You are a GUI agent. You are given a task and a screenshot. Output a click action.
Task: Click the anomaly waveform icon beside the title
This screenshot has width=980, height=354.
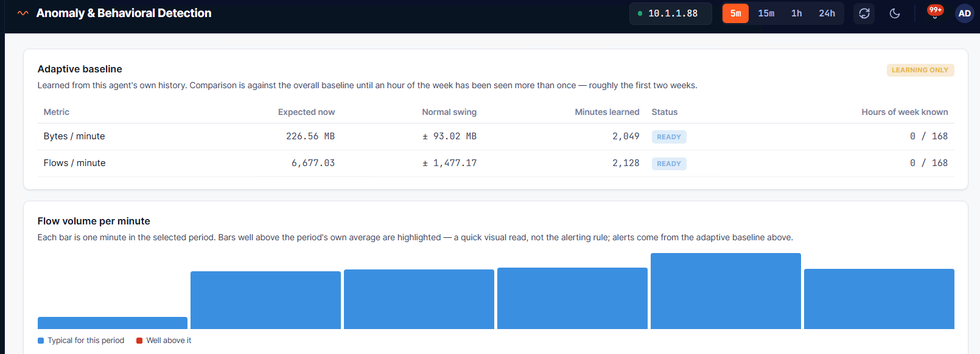click(23, 13)
